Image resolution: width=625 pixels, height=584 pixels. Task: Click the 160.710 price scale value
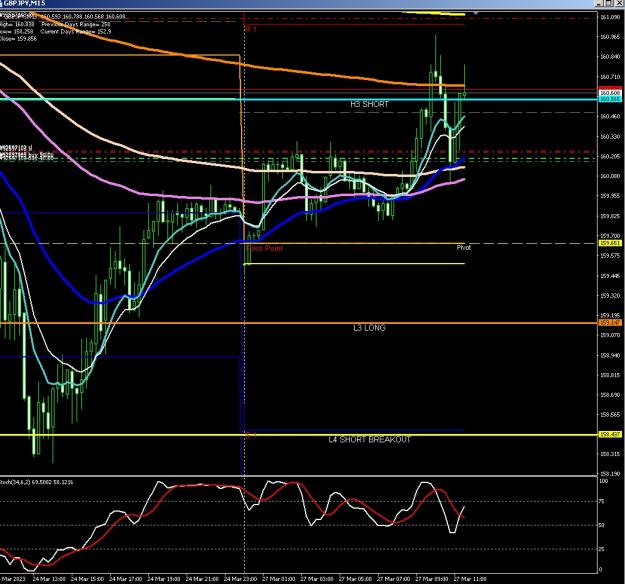coord(610,77)
